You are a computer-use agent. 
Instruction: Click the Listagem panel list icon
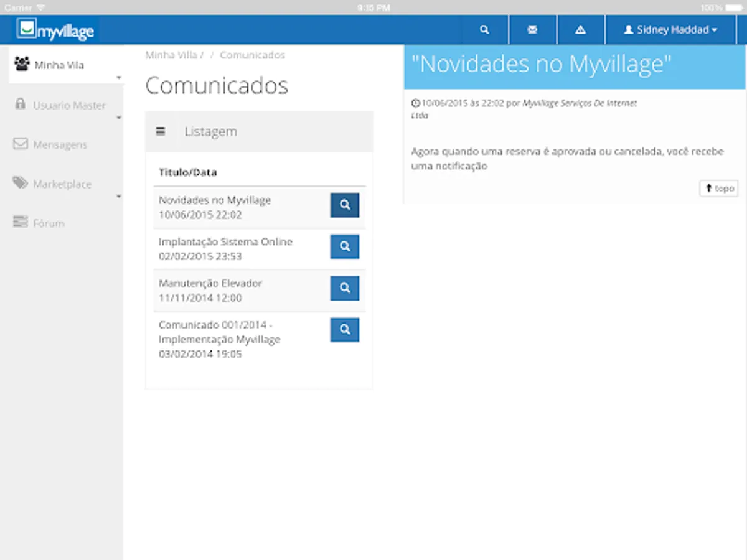click(x=161, y=131)
